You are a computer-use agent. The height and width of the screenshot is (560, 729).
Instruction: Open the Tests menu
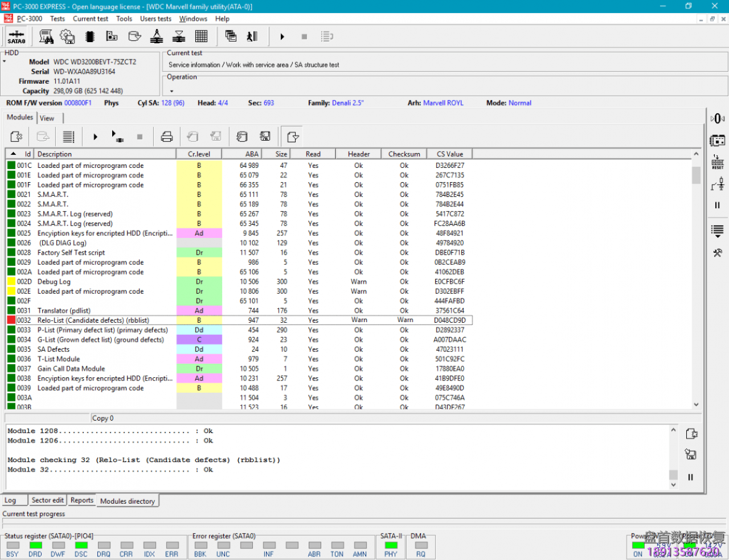click(x=58, y=19)
